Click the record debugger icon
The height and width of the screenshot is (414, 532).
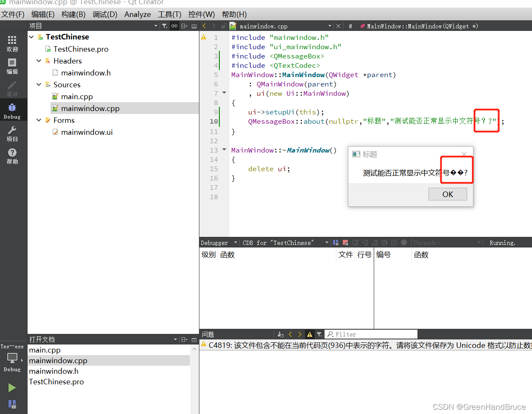pos(404,242)
